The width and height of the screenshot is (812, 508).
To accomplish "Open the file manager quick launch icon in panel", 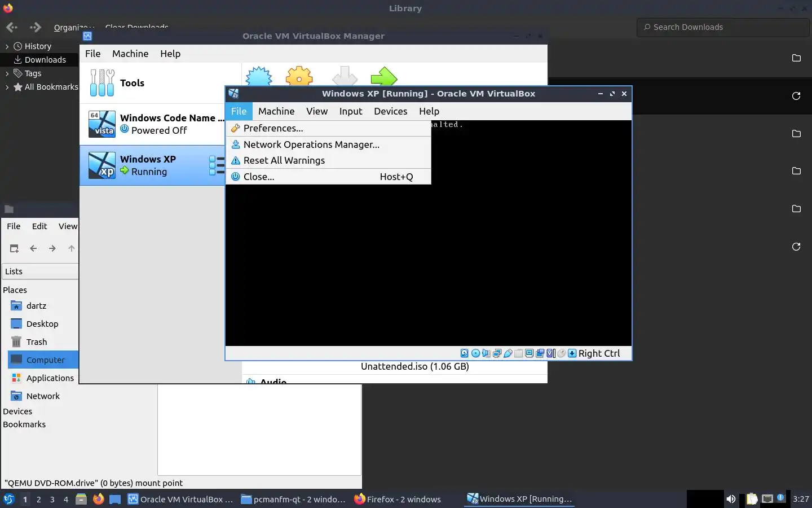I will pos(81,499).
